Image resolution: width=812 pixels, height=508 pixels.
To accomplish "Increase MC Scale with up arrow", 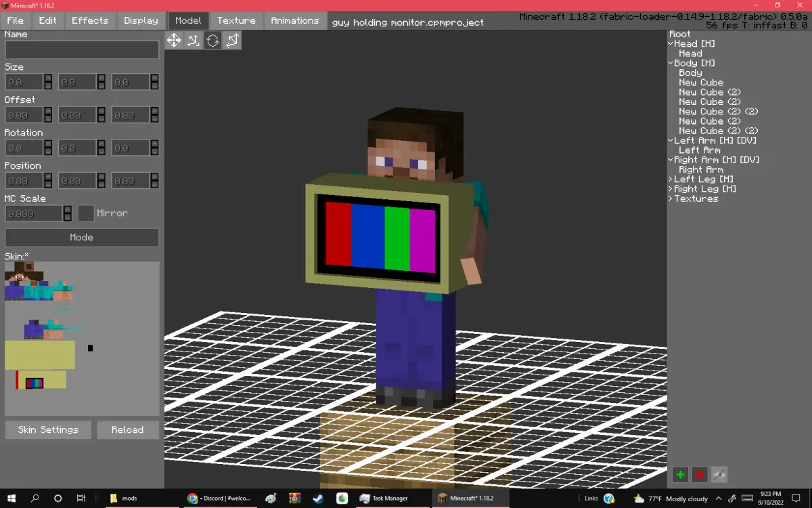I will [67, 209].
